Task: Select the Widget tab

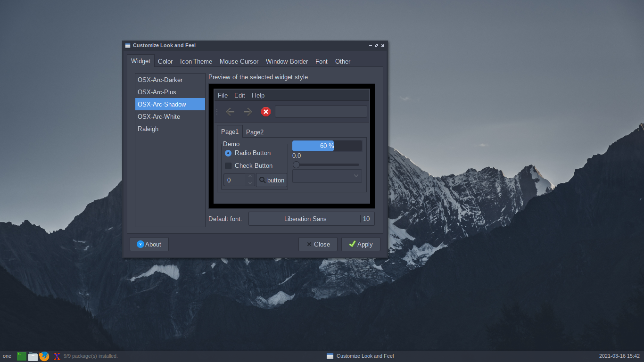Action: coord(140,61)
